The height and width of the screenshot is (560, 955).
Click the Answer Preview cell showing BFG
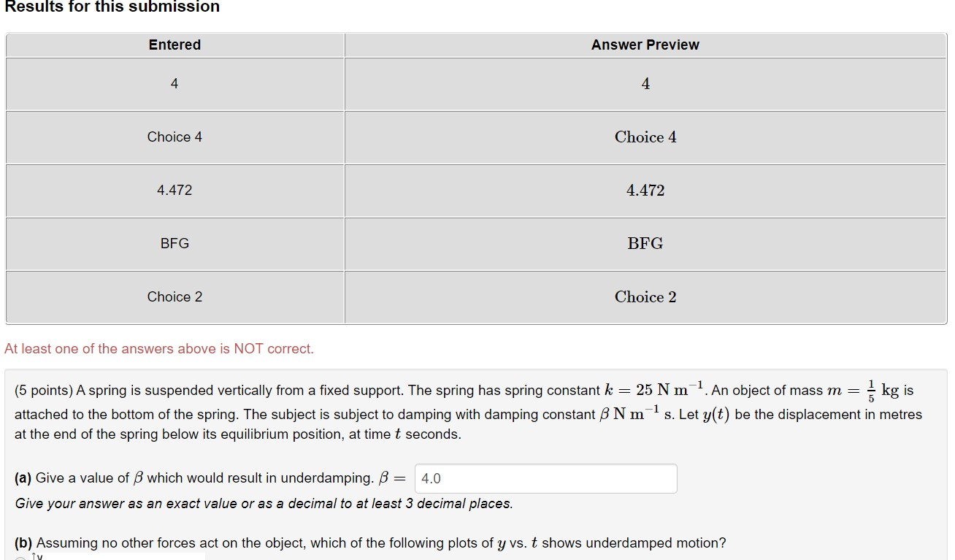pos(645,243)
